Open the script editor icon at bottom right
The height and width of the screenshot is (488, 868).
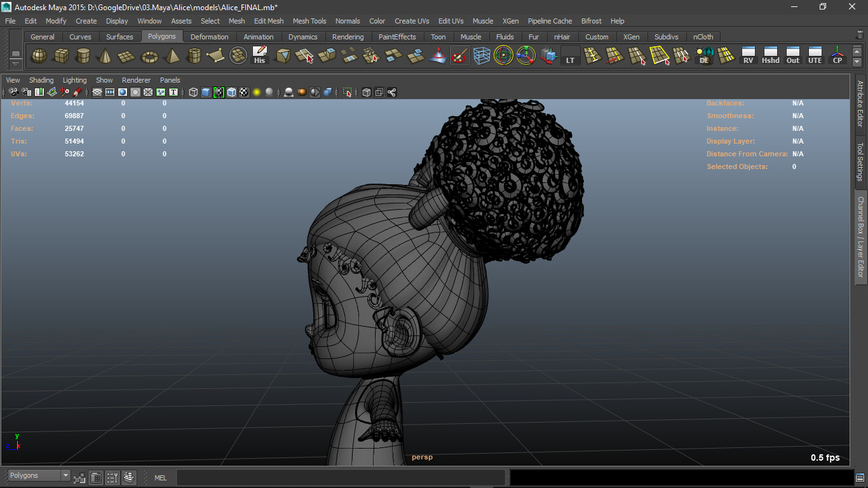pyautogui.click(x=860, y=478)
